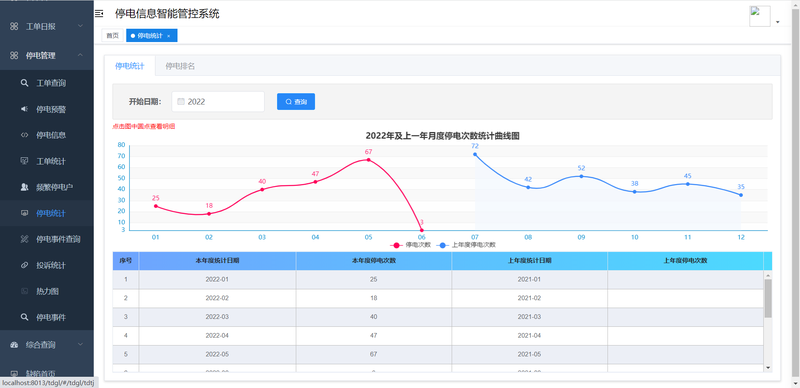Viewport: 800px width, 388px height.
Task: Click the 本年度停电次数 column header
Action: (373, 261)
